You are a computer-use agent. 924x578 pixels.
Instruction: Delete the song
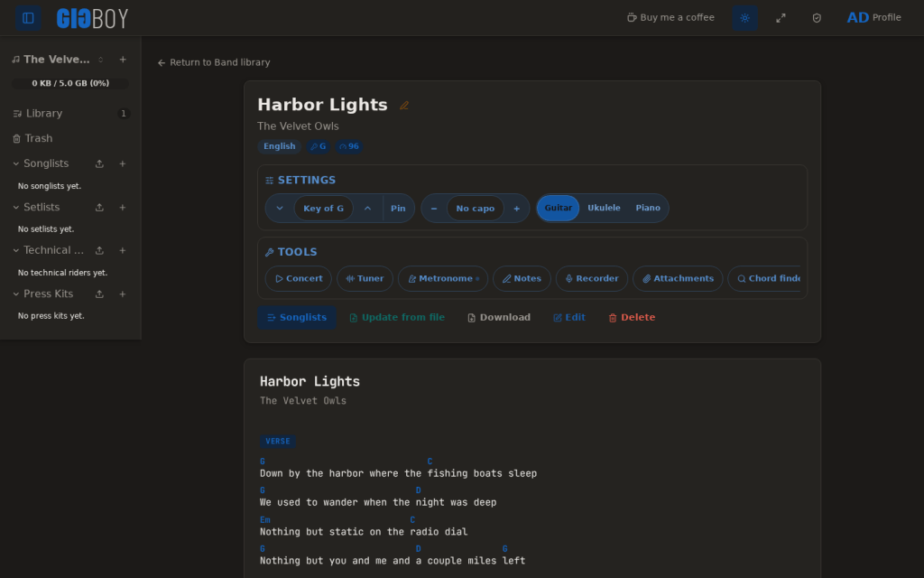(632, 317)
